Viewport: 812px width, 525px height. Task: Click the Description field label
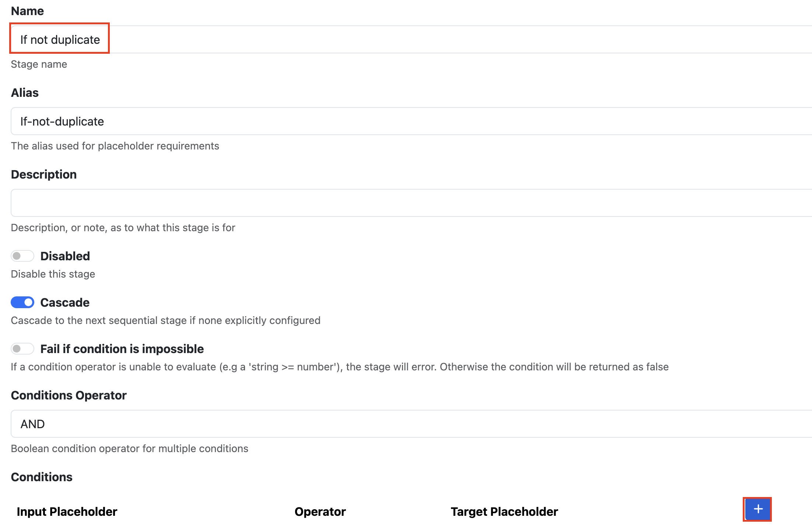[44, 175]
